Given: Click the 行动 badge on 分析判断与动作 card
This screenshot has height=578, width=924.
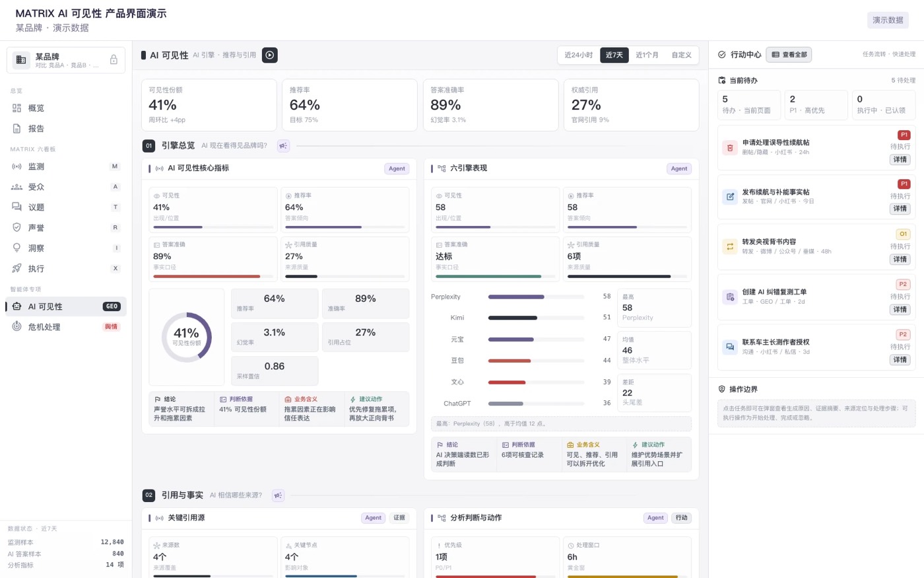Looking at the screenshot, I should click(682, 518).
